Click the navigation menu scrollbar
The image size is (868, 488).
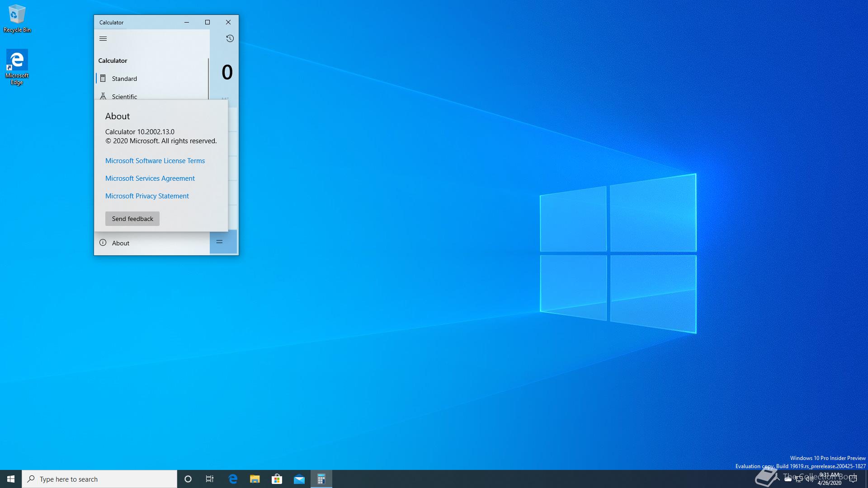coord(208,79)
